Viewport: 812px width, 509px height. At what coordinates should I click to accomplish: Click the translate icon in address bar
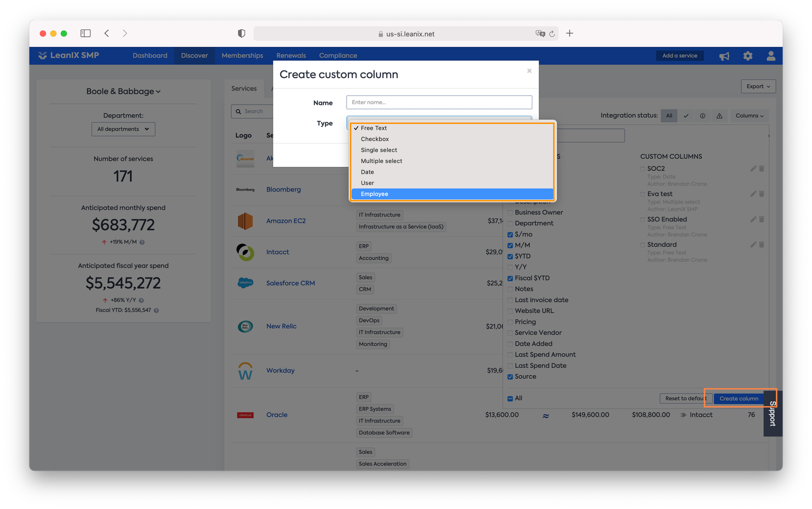[540, 34]
